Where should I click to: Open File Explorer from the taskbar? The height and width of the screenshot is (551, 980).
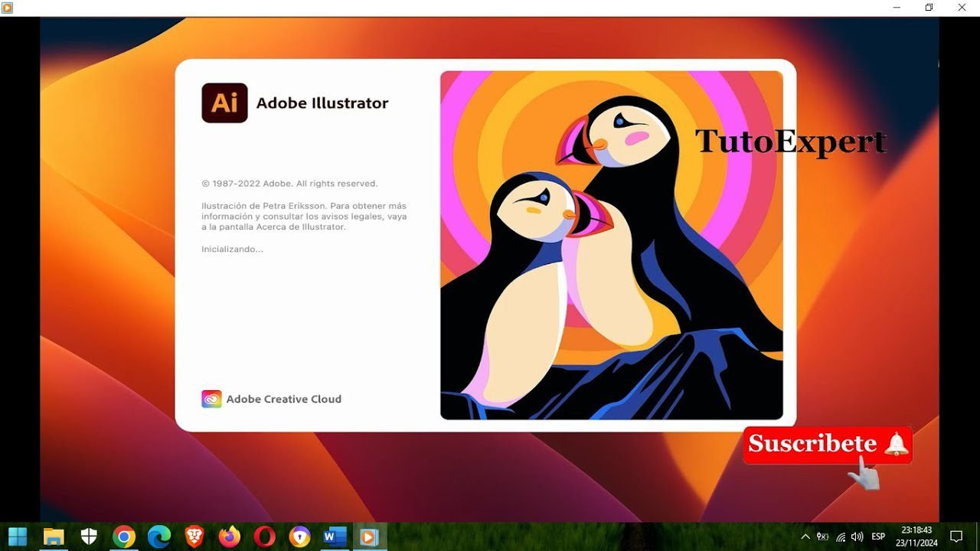tap(53, 536)
